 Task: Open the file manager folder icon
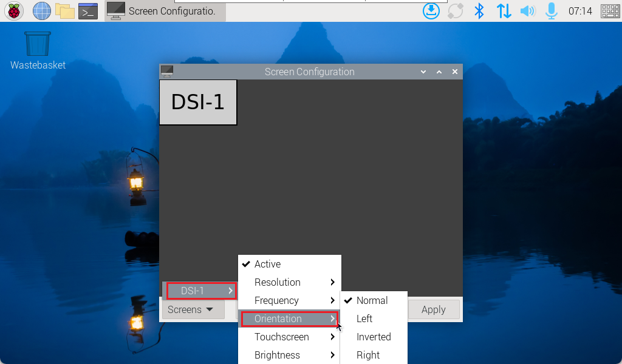tap(64, 11)
